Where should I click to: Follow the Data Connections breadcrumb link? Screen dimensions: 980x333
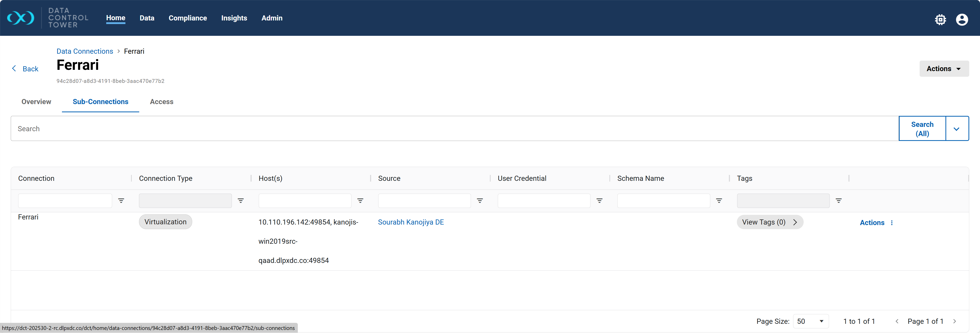tap(85, 51)
